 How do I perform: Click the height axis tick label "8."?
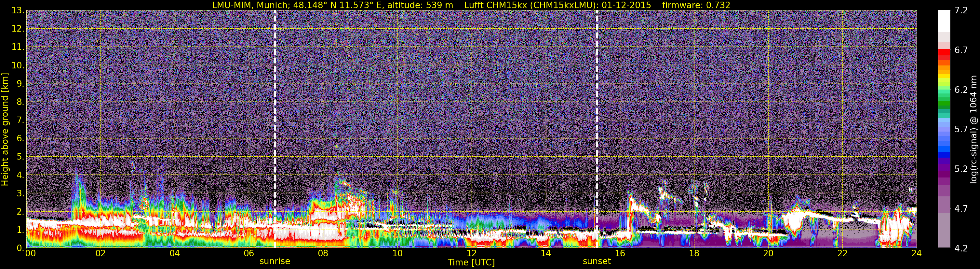coord(20,102)
